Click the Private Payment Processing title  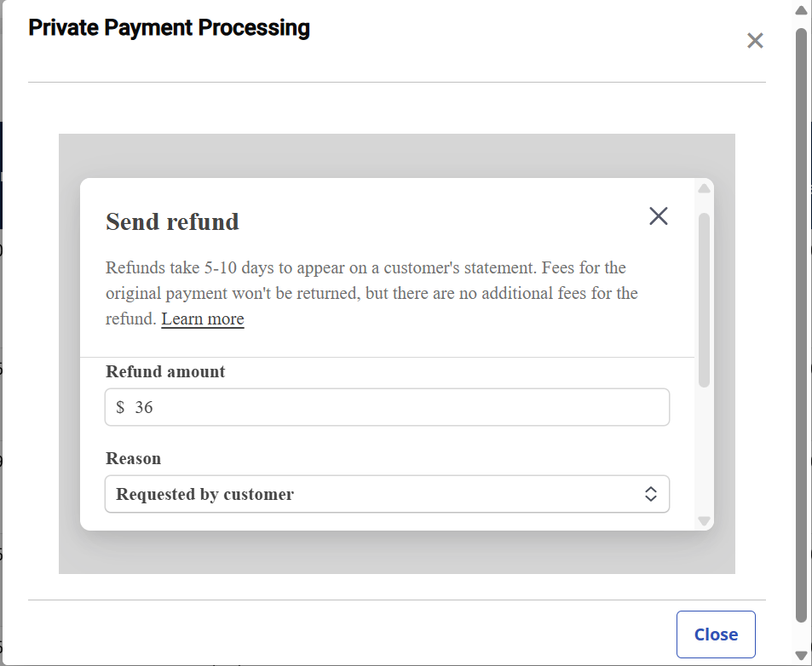pos(169,28)
